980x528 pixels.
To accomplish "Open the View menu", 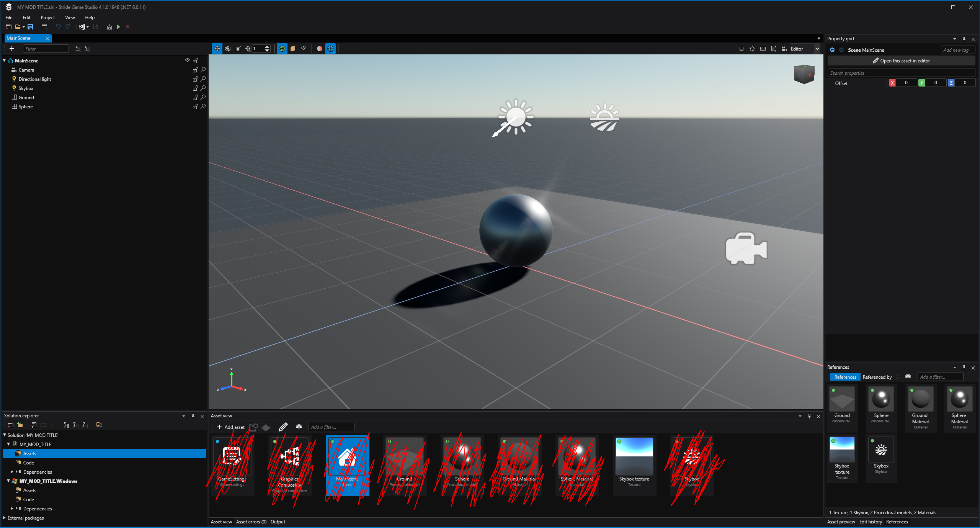I will coord(70,17).
